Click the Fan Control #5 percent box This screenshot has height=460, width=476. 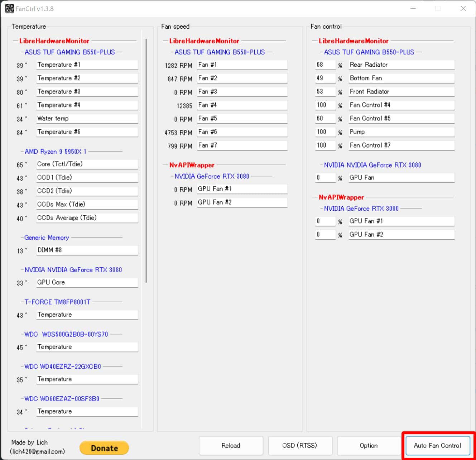[x=325, y=119]
